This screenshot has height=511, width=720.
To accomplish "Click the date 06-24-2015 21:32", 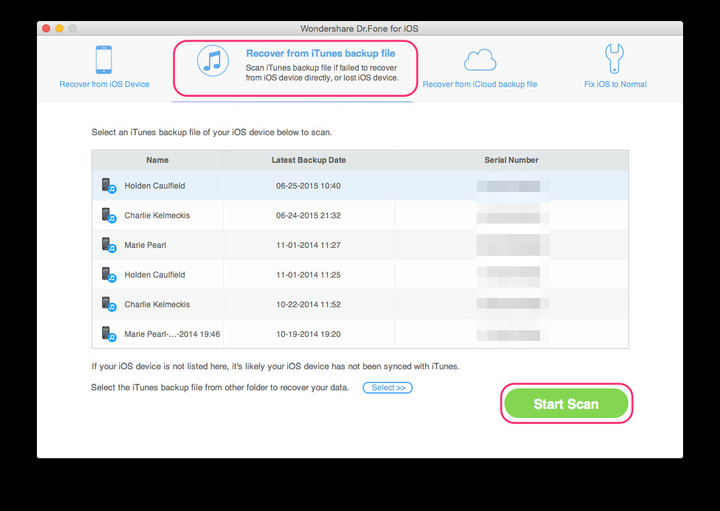I will click(308, 215).
